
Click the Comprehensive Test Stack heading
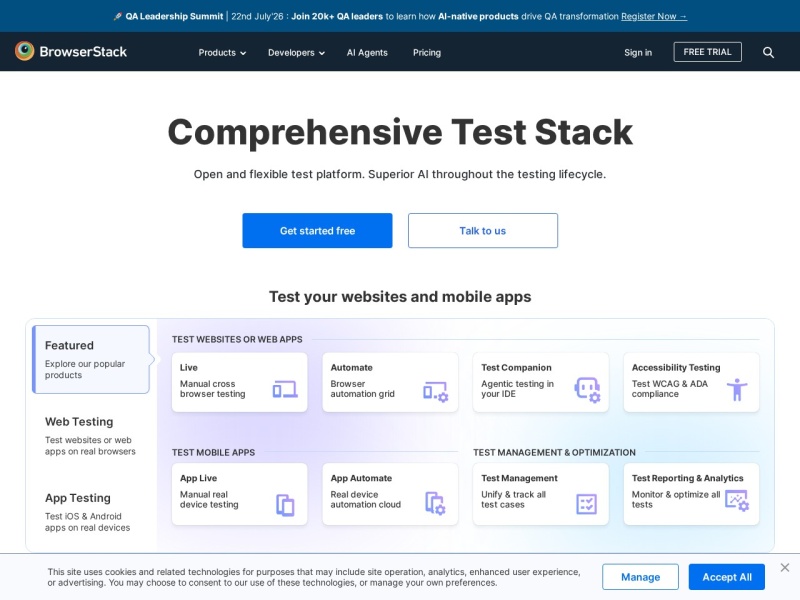coord(400,132)
